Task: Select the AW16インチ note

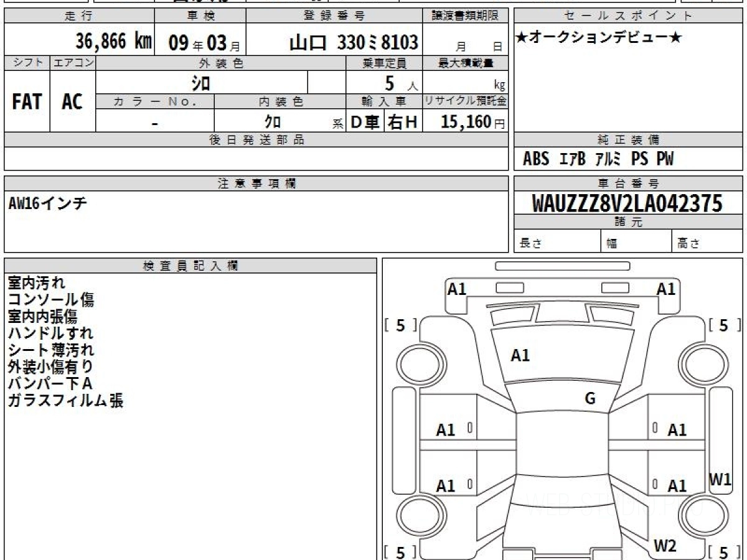Action: [x=47, y=203]
